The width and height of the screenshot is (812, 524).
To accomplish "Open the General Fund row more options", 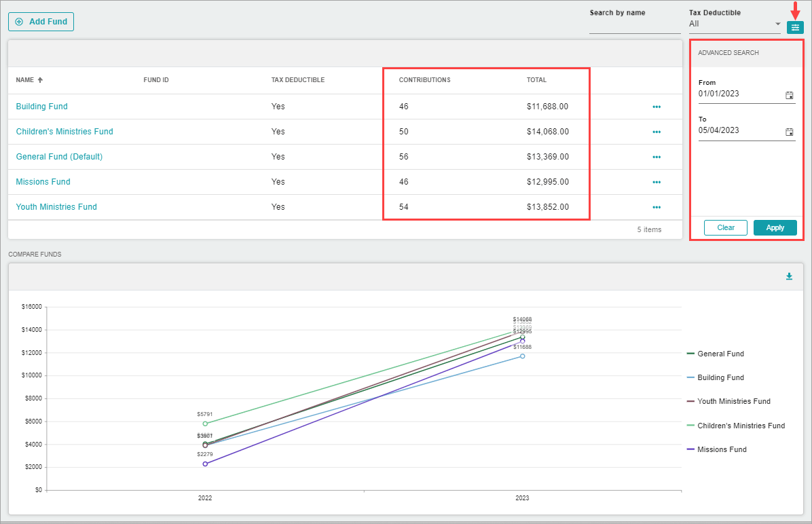I will [657, 157].
